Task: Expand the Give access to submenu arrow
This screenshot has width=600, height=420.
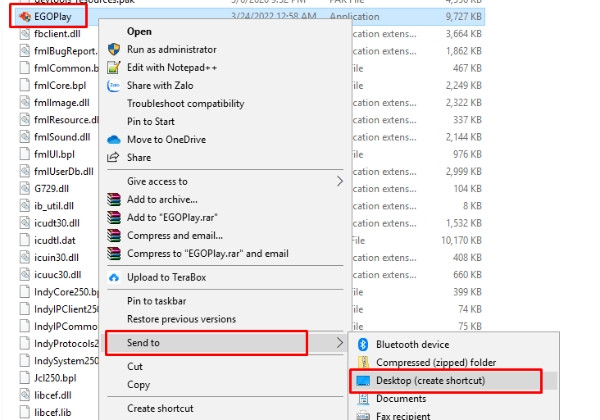Action: point(339,181)
